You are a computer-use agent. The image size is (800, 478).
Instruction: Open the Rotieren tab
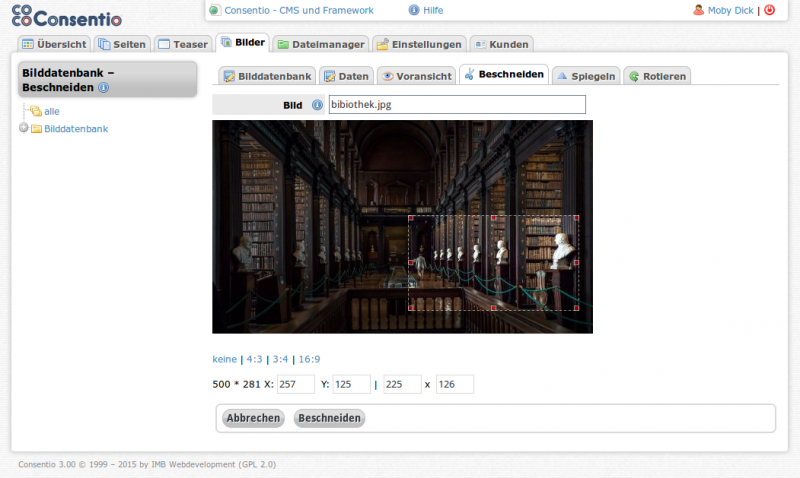pyautogui.click(x=657, y=76)
